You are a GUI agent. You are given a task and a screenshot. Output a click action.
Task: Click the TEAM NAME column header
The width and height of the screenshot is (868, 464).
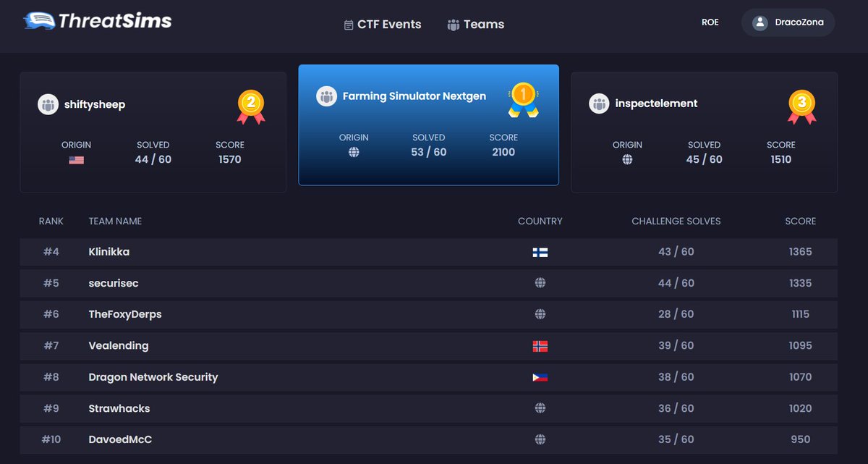(115, 221)
